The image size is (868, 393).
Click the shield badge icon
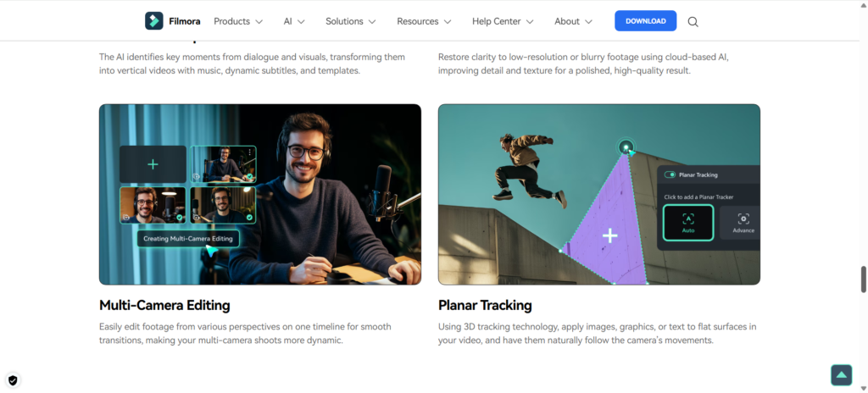coord(13,380)
